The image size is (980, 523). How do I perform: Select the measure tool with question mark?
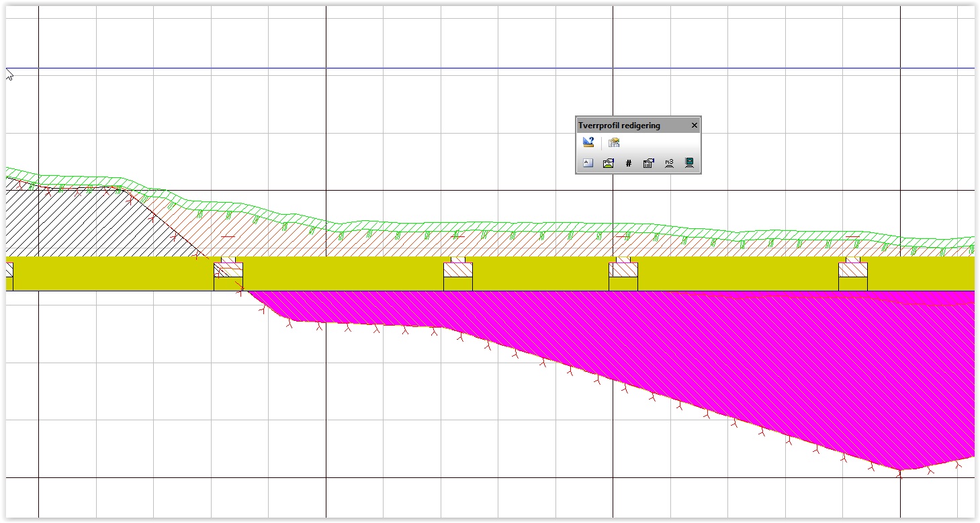click(x=588, y=142)
